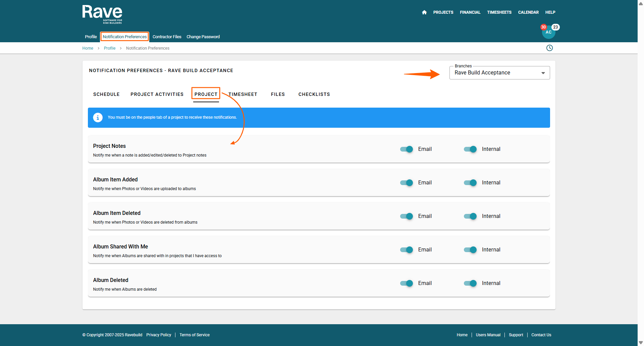Viewport: 644px width, 346px height.
Task: Click the scrollbar up arrow
Action: 641,3
